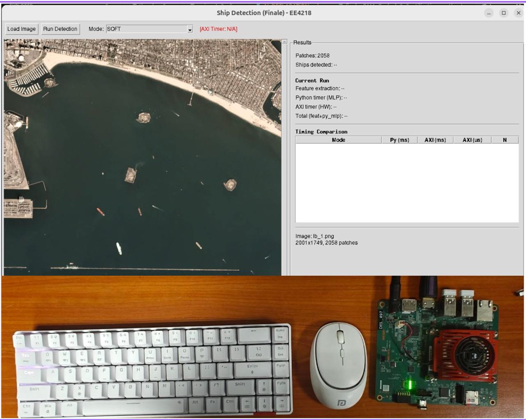The height and width of the screenshot is (420, 526).
Task: Click the large white ship in satellite image
Action: (119, 248)
